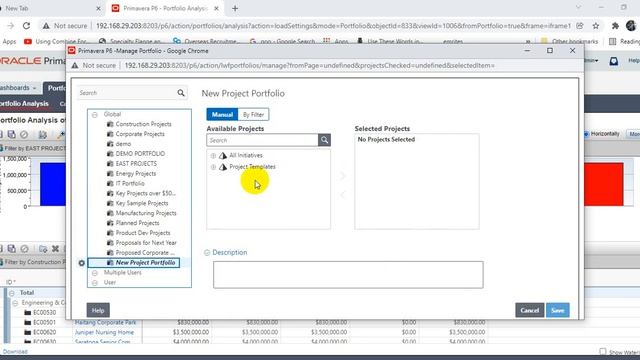Collapse the Global tree node

point(95,115)
